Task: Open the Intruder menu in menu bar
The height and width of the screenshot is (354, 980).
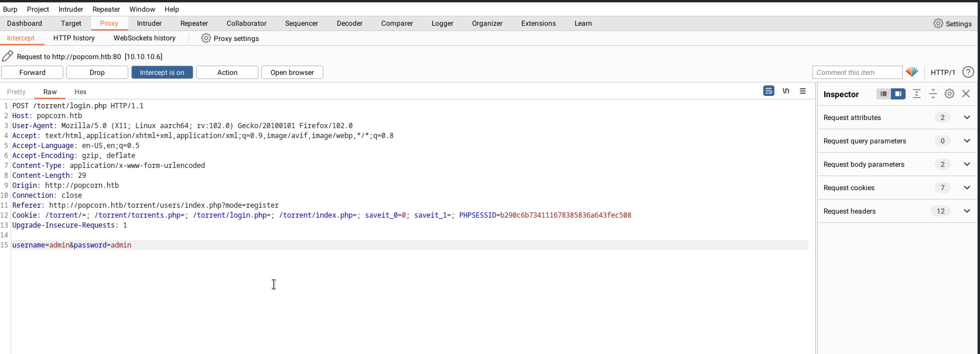Action: pos(71,9)
